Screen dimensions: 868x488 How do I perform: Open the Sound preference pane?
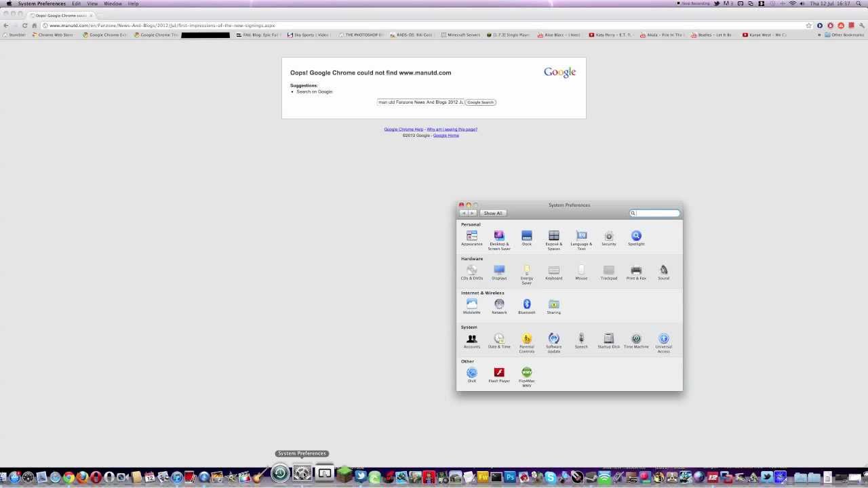(664, 272)
